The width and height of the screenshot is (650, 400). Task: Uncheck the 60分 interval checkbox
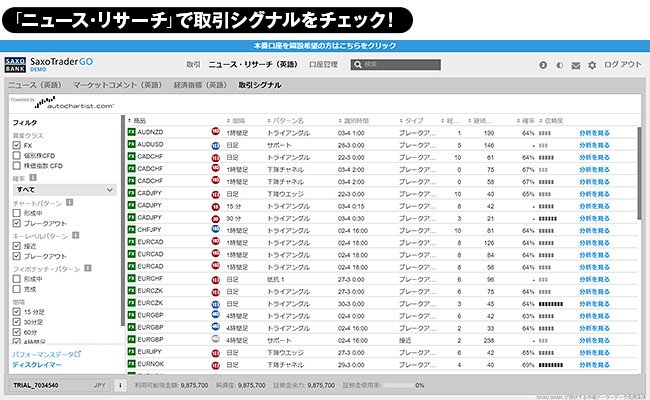[17, 332]
